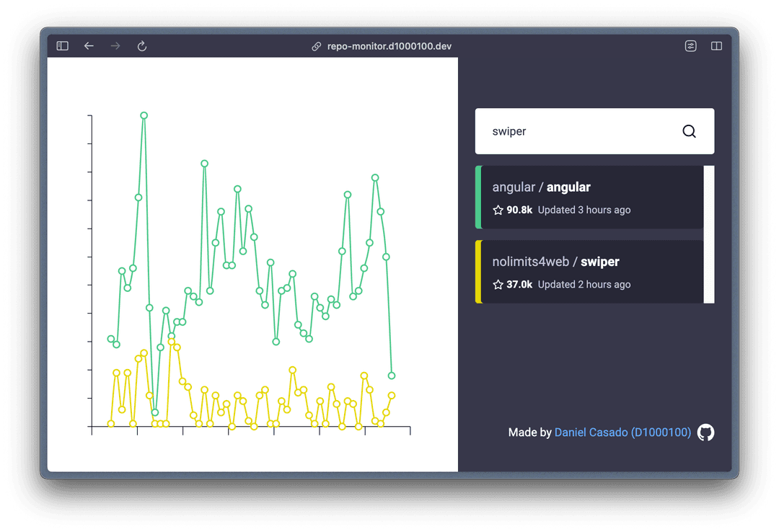Open the browser settings sliders icon

point(690,46)
